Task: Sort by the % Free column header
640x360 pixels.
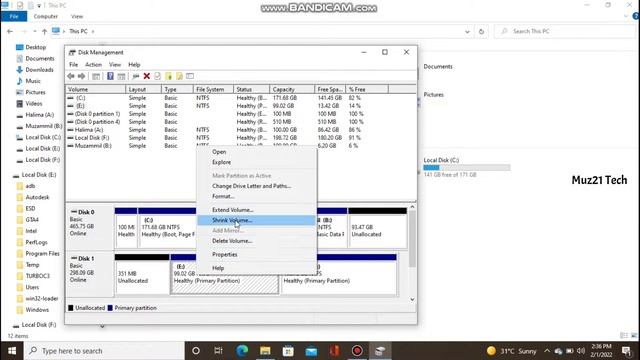Action: coord(367,89)
